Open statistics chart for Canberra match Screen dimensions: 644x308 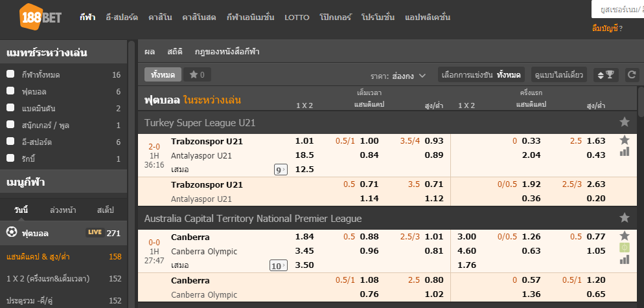[x=625, y=259]
